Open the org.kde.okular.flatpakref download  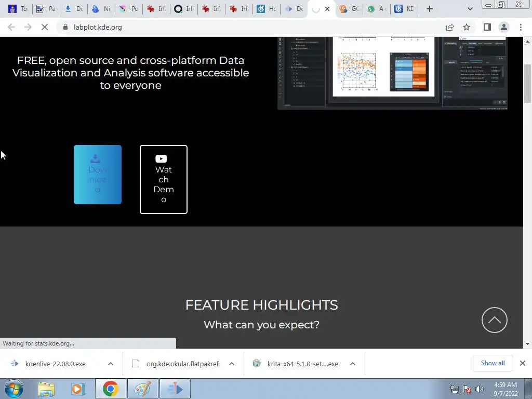pos(182,364)
